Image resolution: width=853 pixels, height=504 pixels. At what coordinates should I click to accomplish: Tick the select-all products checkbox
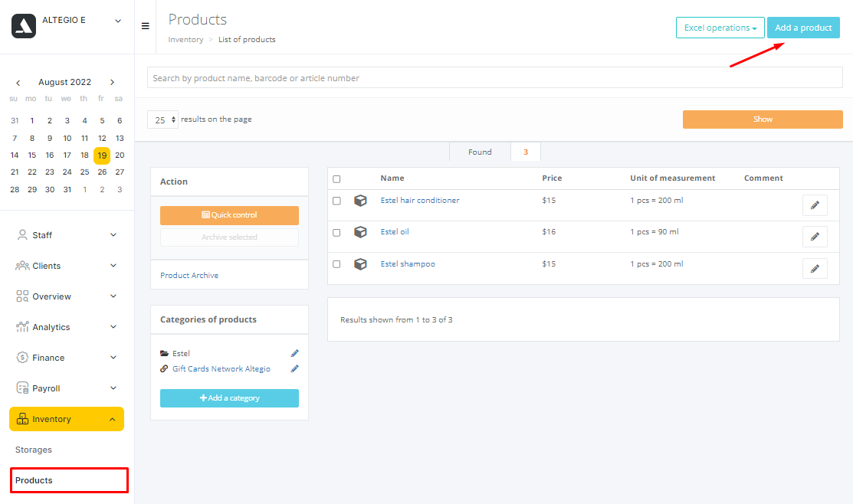click(x=336, y=179)
